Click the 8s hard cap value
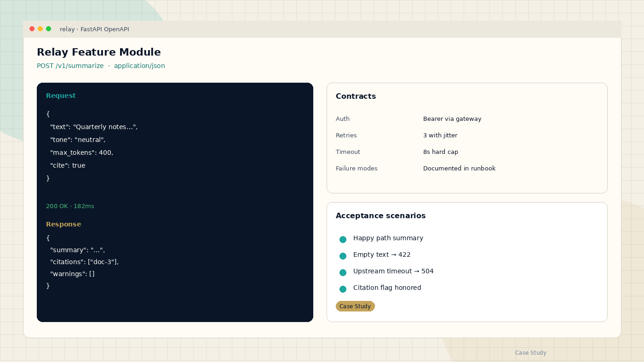 coord(441,152)
